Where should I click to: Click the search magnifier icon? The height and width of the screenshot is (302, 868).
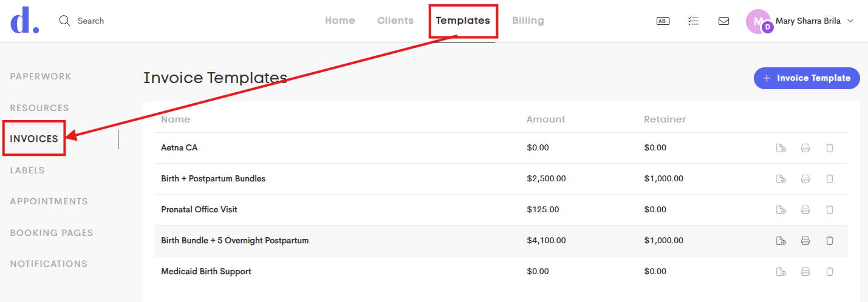click(65, 21)
